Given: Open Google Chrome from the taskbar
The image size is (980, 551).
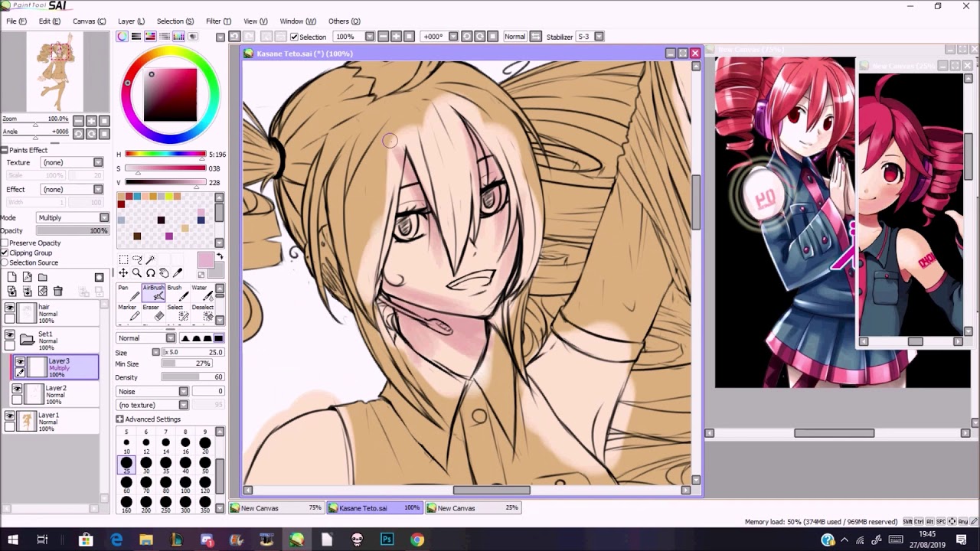Looking at the screenshot, I should tap(416, 540).
